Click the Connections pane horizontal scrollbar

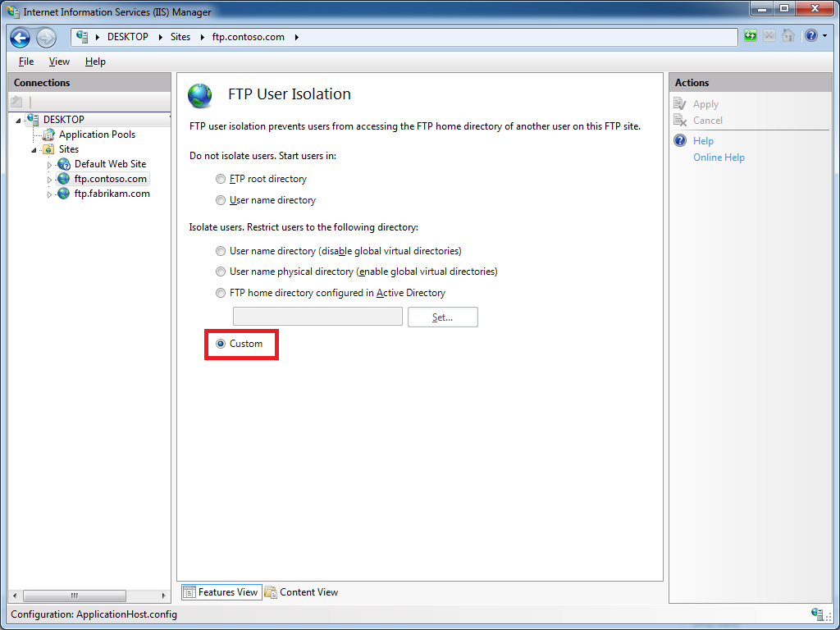(74, 596)
